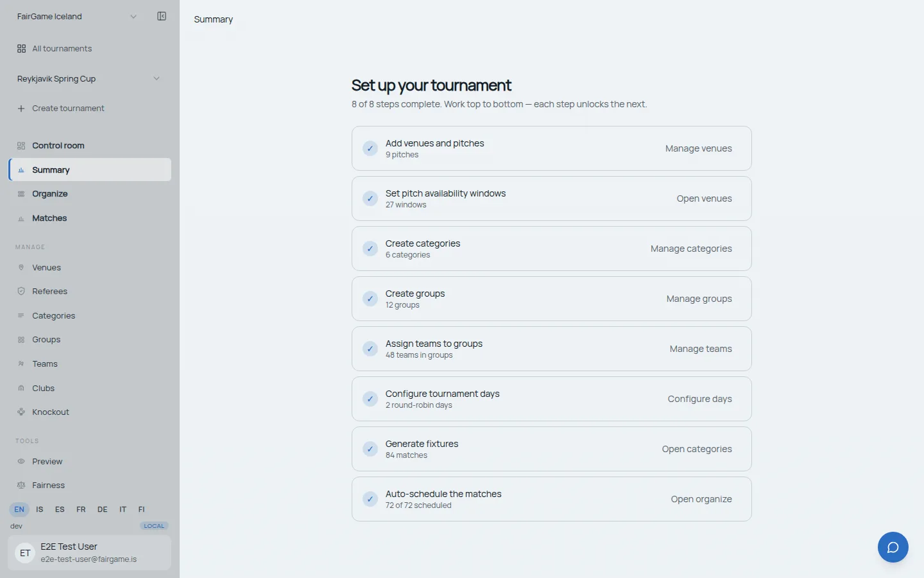Click the Knockout bracket icon
The height and width of the screenshot is (578, 924).
[x=21, y=412]
